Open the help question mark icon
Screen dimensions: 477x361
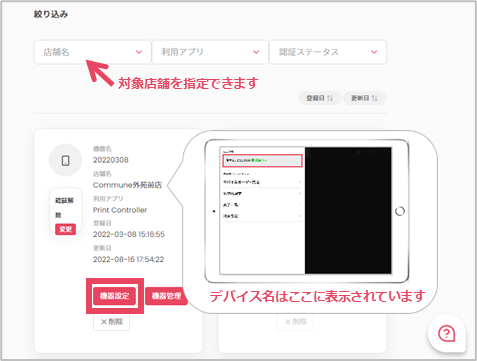[447, 333]
